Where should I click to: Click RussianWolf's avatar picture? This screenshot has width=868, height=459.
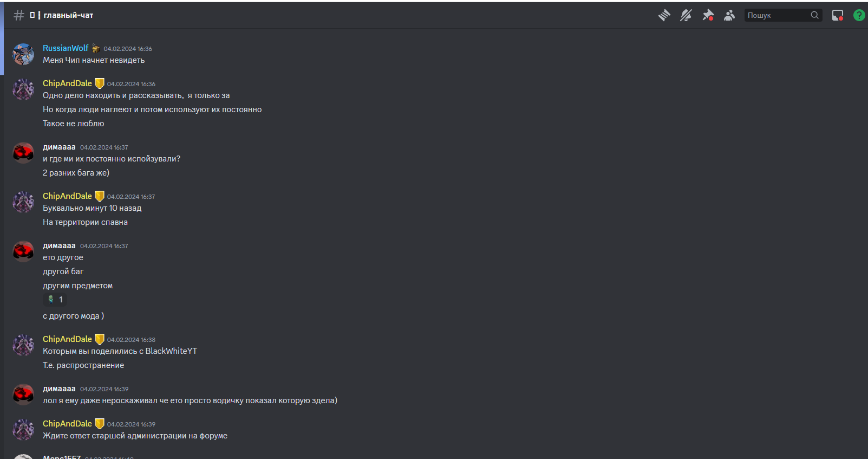pyautogui.click(x=23, y=54)
